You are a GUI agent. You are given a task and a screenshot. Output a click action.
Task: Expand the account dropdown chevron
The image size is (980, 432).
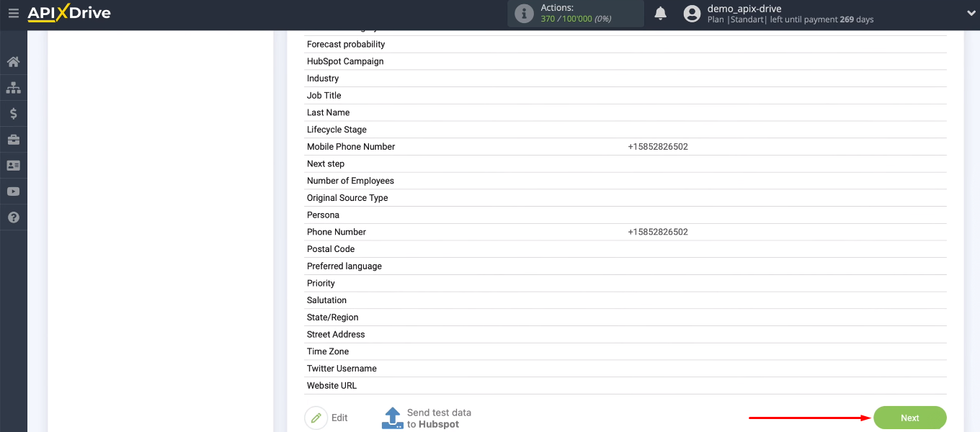(x=970, y=13)
